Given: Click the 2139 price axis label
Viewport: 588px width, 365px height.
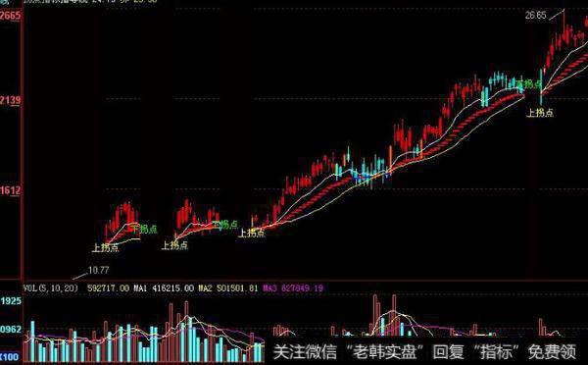Looking at the screenshot, I should click(11, 100).
